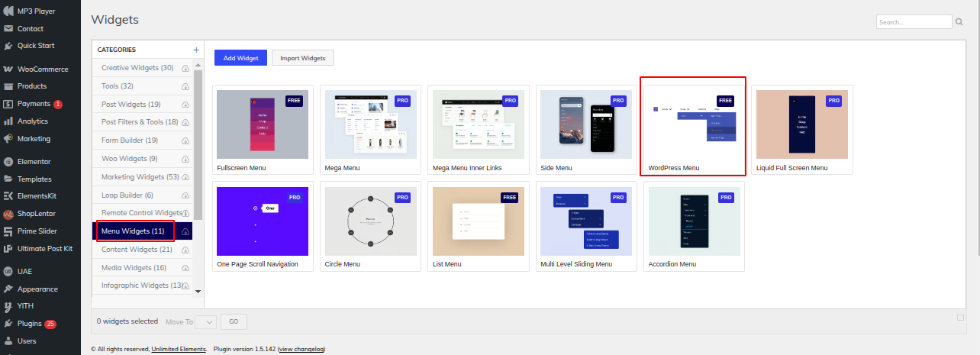Open the Accordion Menu widget card
Viewport: 980px width, 355px height.
tap(694, 226)
